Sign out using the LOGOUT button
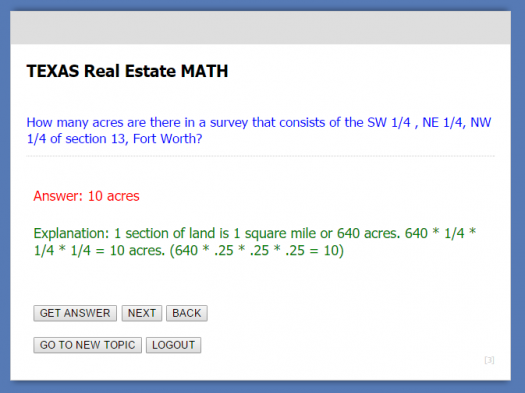 click(173, 345)
